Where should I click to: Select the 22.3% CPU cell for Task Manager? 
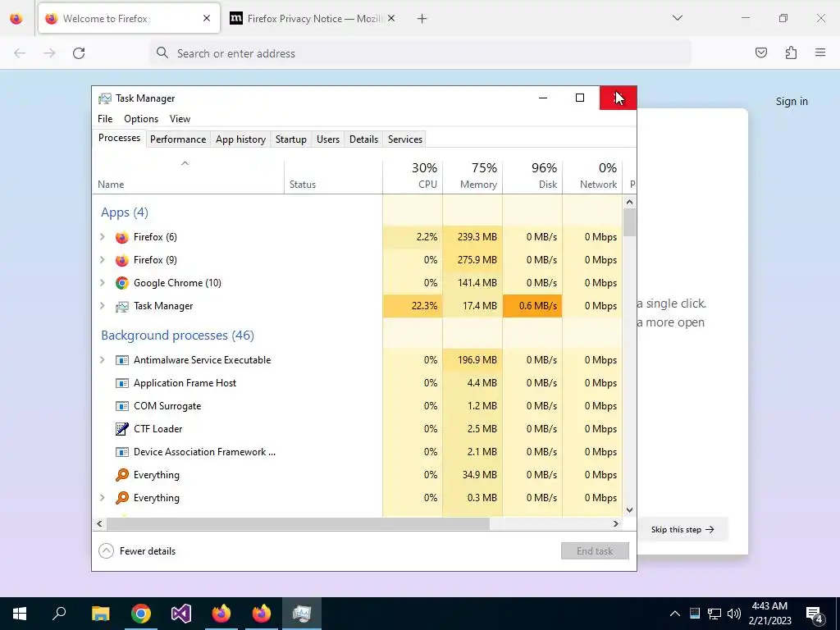tap(413, 306)
